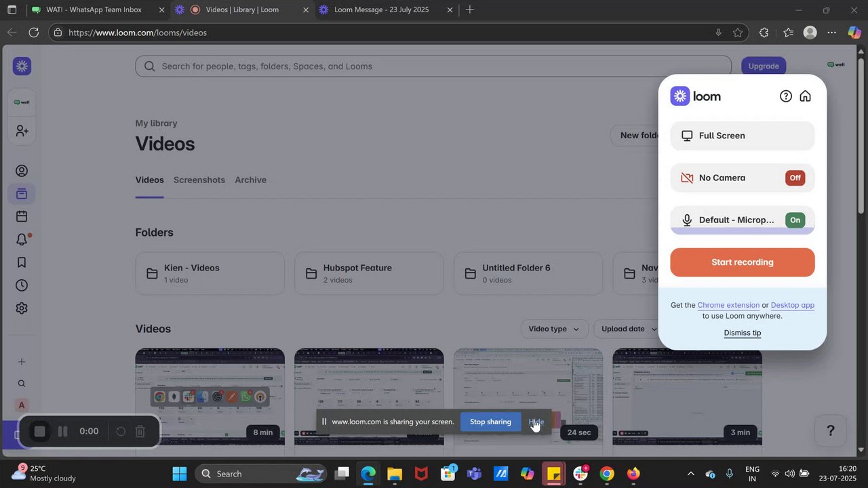Viewport: 868px width, 488px height.
Task: Delete the recording with the trash icon
Action: pos(140,431)
